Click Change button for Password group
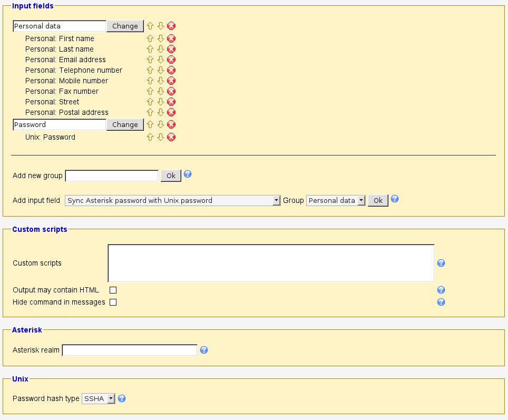This screenshot has height=420, width=508. (125, 124)
